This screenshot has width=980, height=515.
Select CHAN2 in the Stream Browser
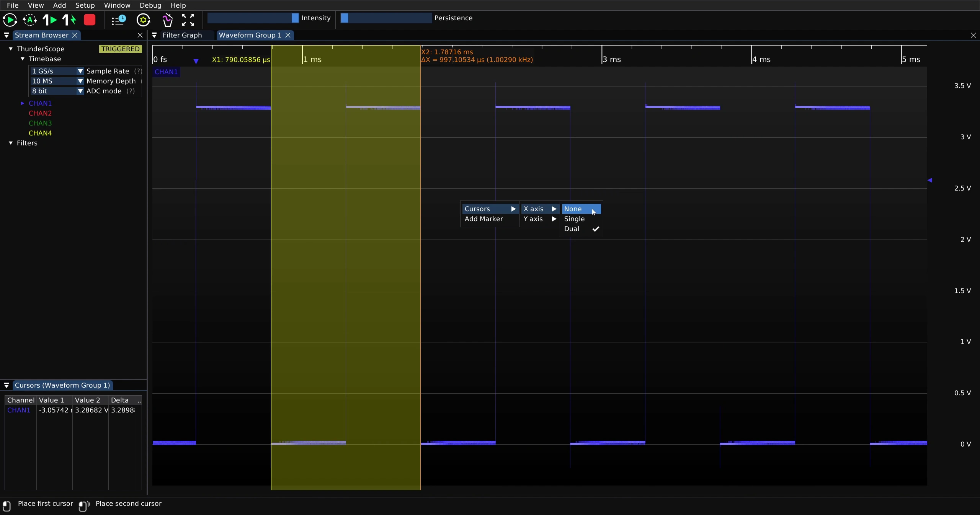[40, 113]
